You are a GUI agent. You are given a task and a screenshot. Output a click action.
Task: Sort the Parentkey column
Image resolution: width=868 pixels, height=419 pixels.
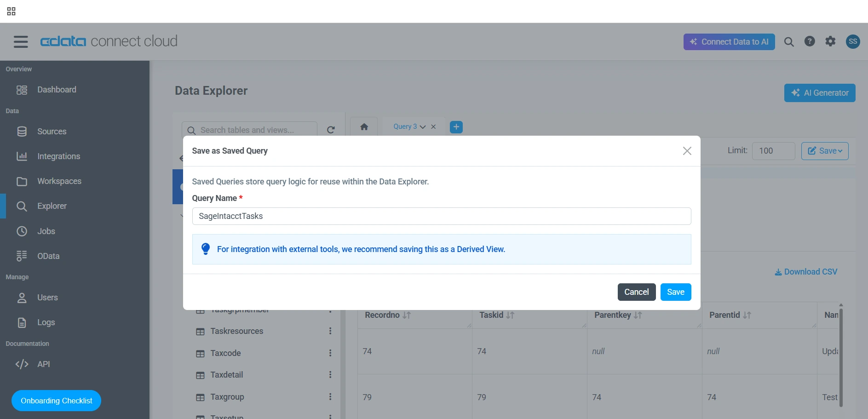click(x=638, y=315)
